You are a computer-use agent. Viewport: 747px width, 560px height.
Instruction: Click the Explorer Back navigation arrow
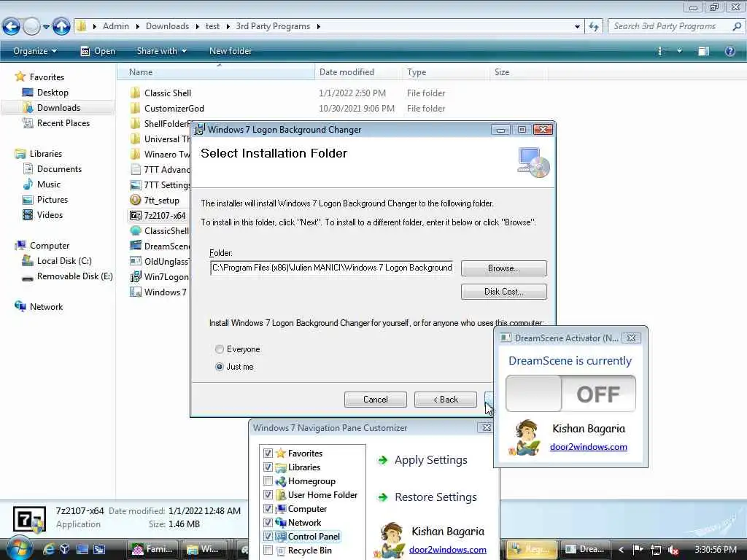point(12,26)
